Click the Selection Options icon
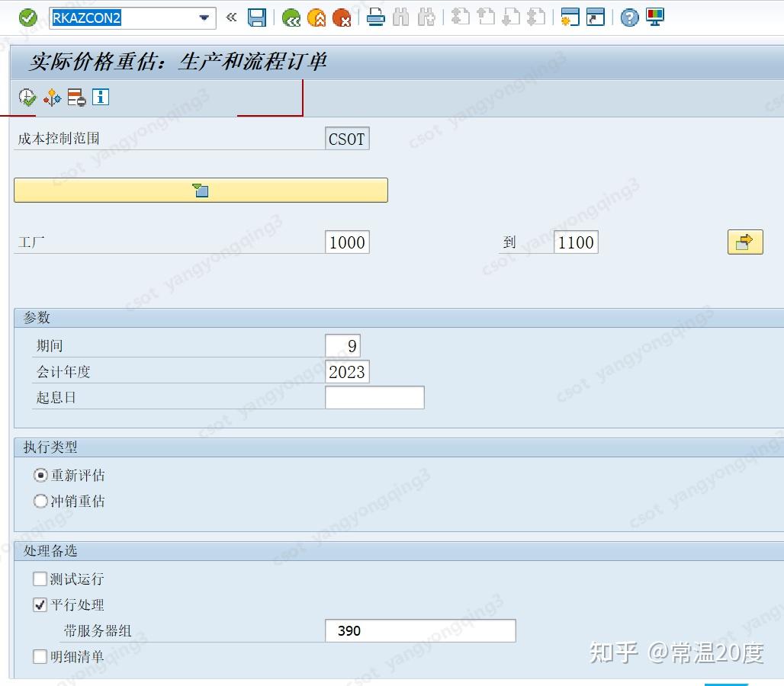This screenshot has height=686, width=784. 74,98
